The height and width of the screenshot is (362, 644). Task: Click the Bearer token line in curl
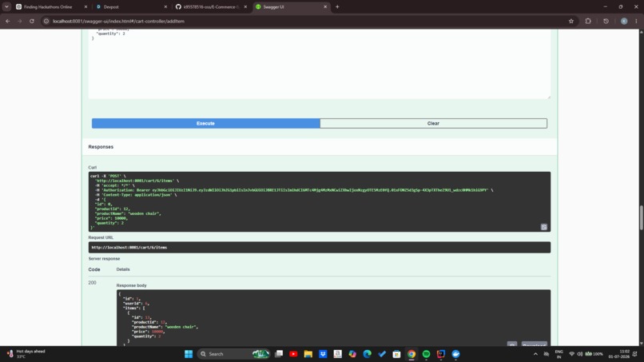(x=294, y=190)
